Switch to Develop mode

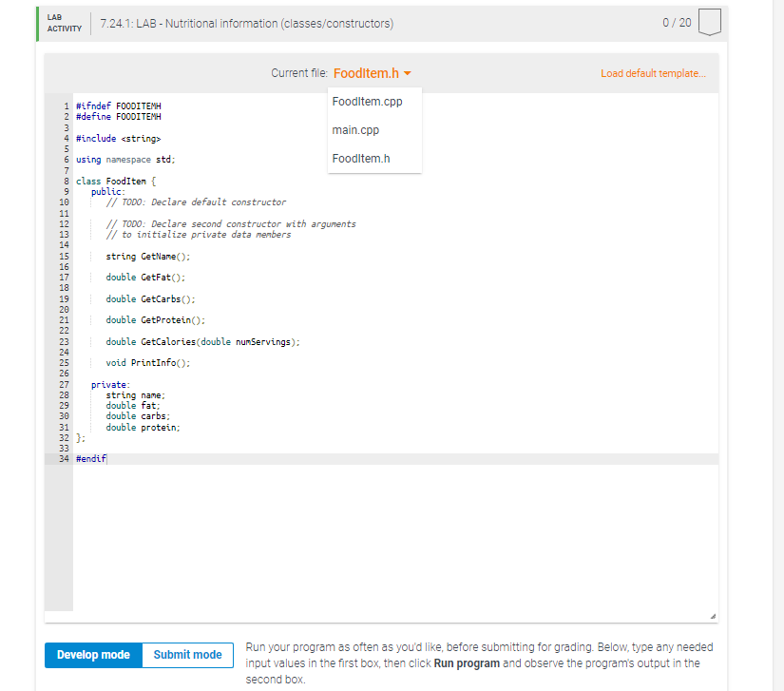click(93, 655)
